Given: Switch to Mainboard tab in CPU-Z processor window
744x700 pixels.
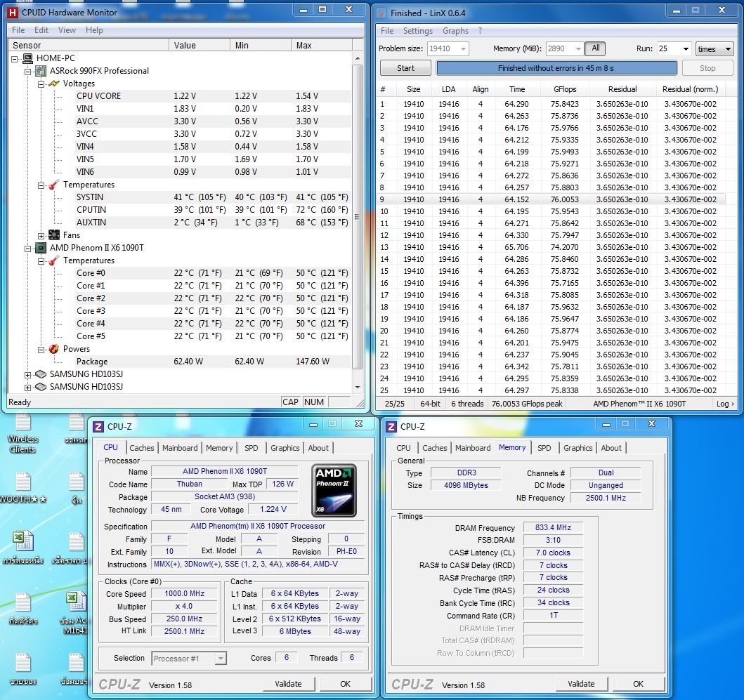Looking at the screenshot, I should point(180,448).
